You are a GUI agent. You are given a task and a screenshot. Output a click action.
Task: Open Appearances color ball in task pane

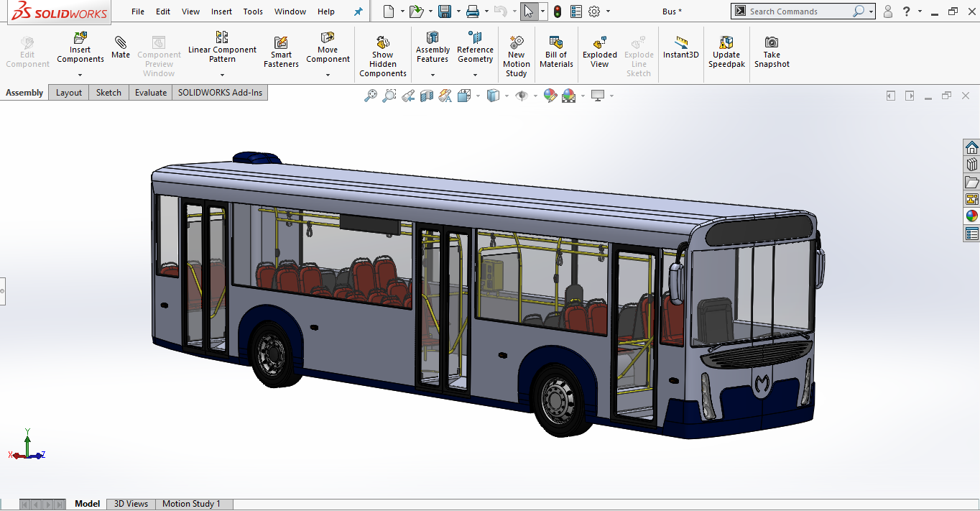(x=971, y=216)
